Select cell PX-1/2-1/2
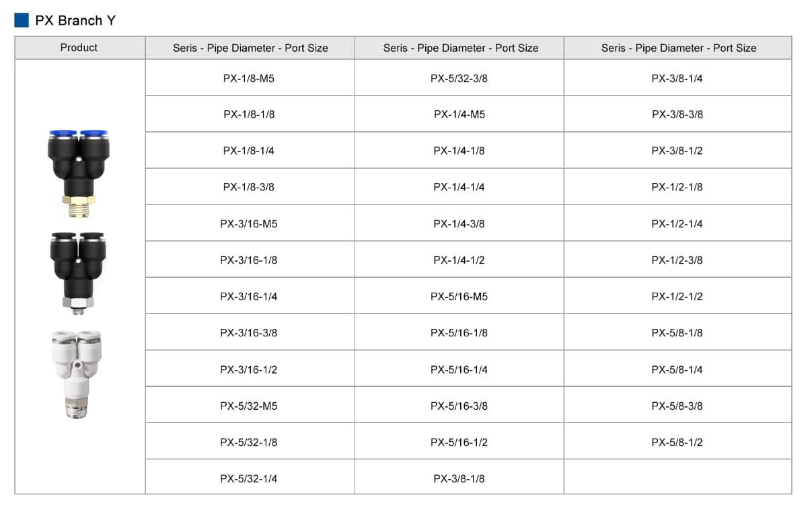812x518 pixels. 677,296
